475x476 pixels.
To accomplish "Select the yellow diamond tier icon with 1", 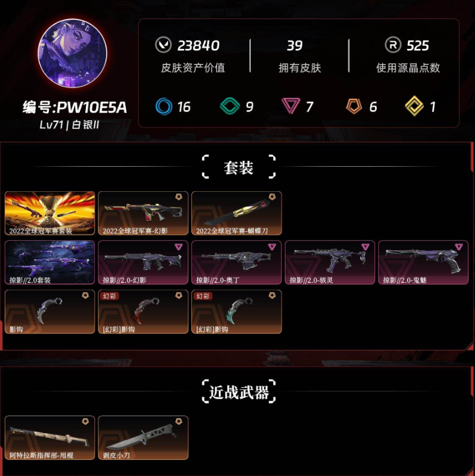I will tap(414, 106).
